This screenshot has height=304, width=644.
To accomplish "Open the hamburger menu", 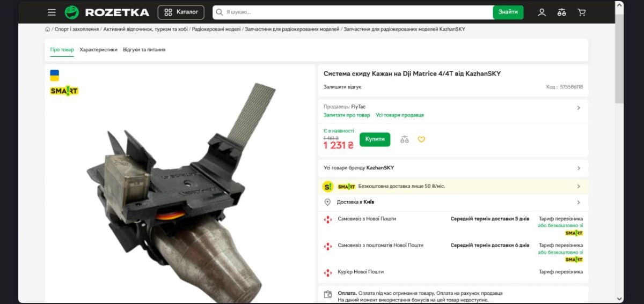I will point(52,12).
